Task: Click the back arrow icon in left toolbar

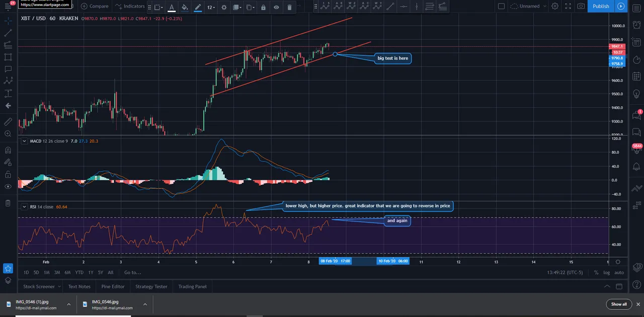Action: (x=8, y=105)
